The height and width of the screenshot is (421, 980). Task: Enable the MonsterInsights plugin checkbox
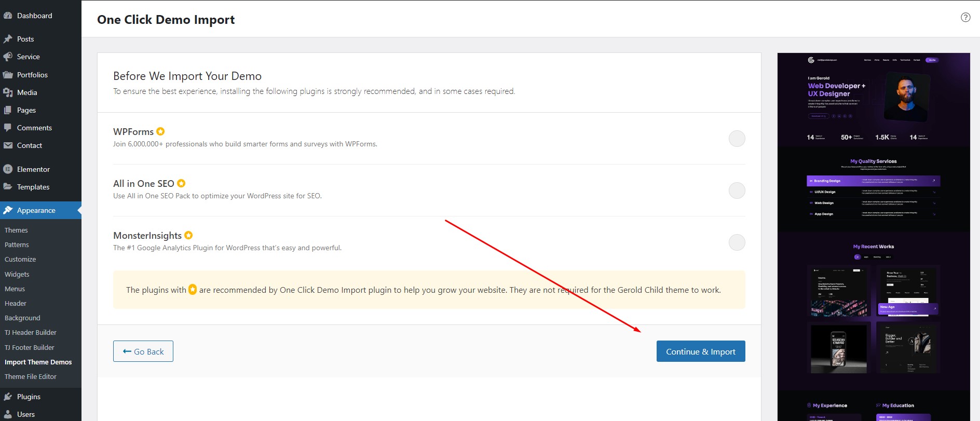click(x=737, y=242)
